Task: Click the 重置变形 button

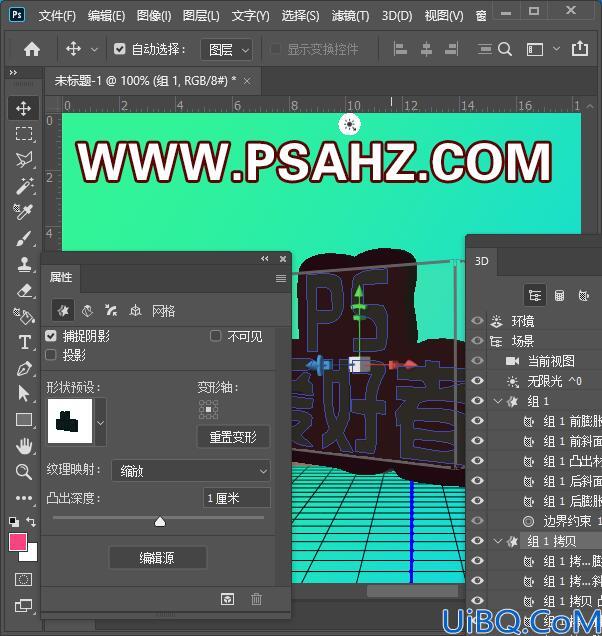Action: click(x=233, y=437)
